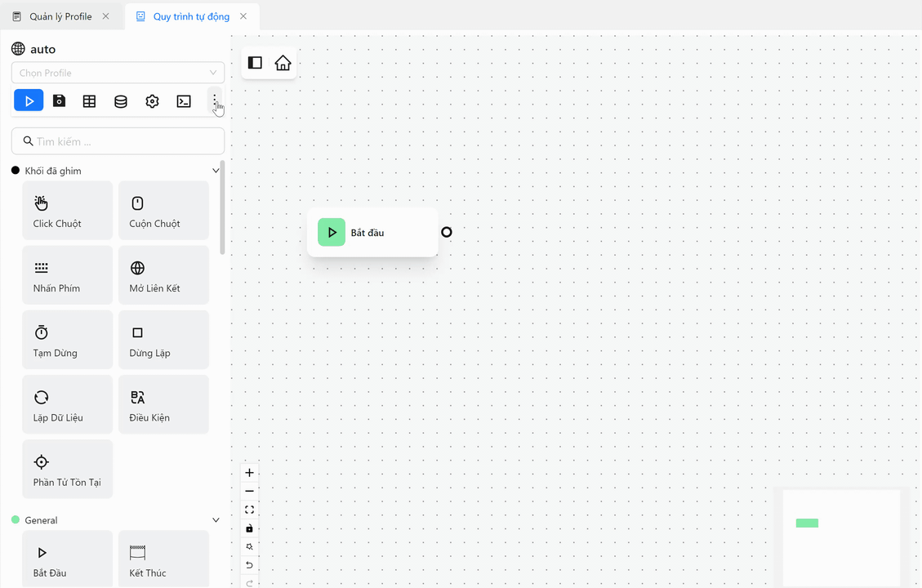Viewport: 922px width, 588px height.
Task: Fit the canvas view to screen
Action: (250, 510)
